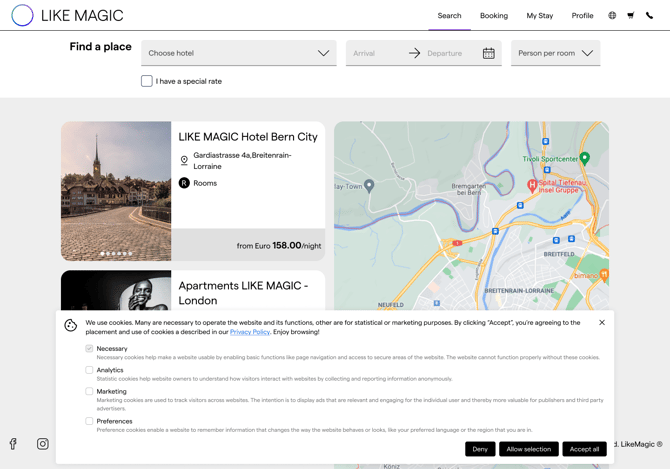Click the LIKE MAGIC circle logo
Viewport: 670px width, 469px height.
[x=22, y=16]
